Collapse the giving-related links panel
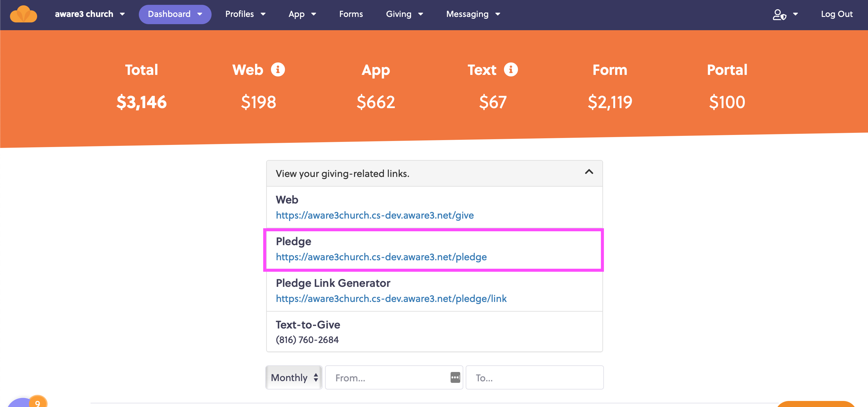Viewport: 868px width, 407px height. 589,172
